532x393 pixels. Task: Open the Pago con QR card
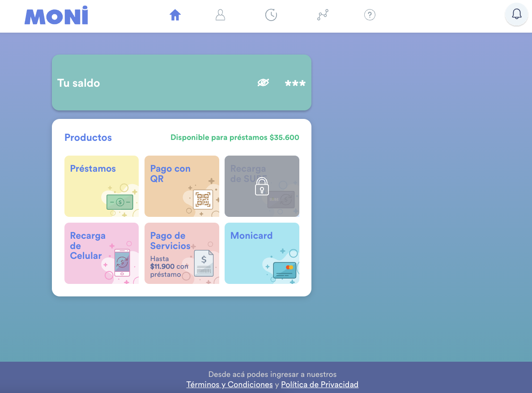(182, 186)
